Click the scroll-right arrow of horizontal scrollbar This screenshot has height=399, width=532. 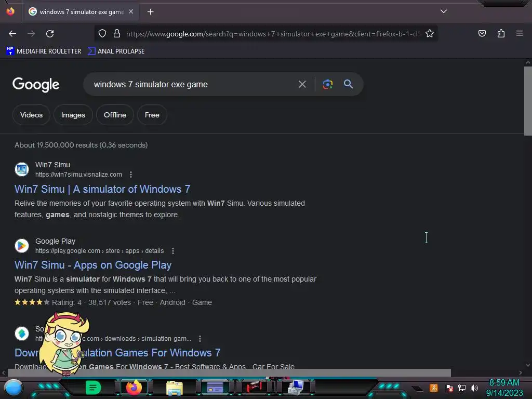click(x=521, y=373)
